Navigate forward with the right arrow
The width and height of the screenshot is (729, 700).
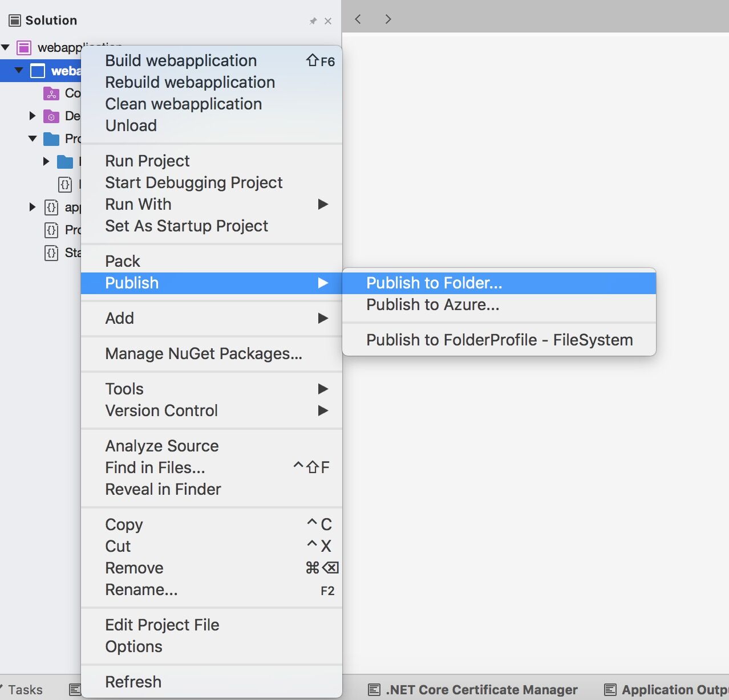pyautogui.click(x=388, y=19)
